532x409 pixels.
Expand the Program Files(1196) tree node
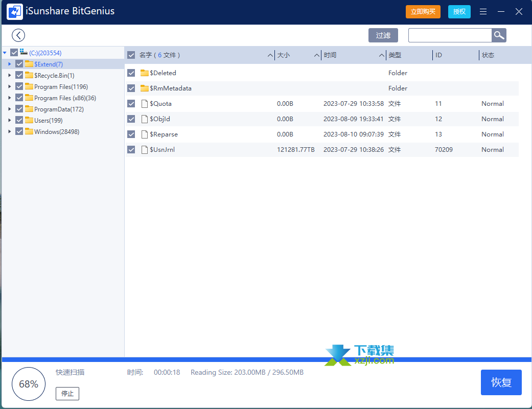10,87
